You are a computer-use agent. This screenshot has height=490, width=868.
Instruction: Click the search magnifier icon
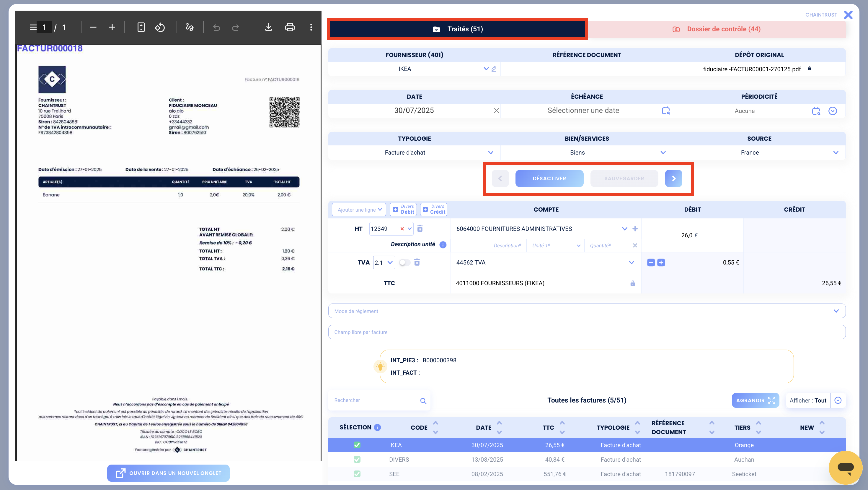coord(423,401)
